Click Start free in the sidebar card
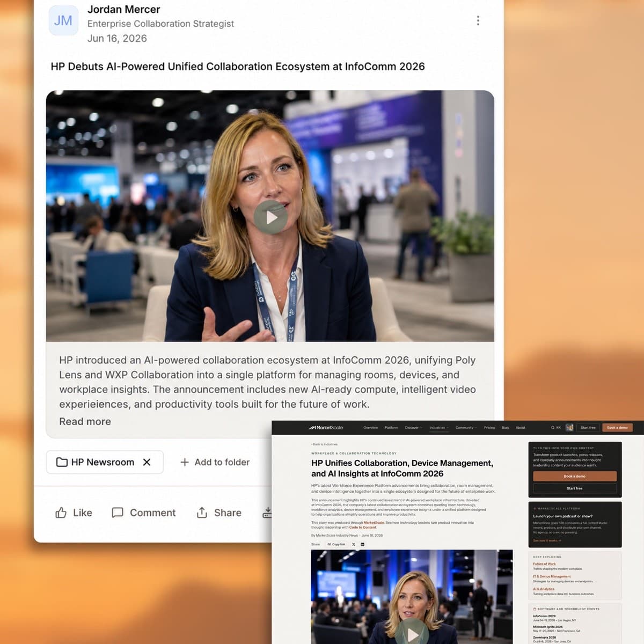 (575, 488)
